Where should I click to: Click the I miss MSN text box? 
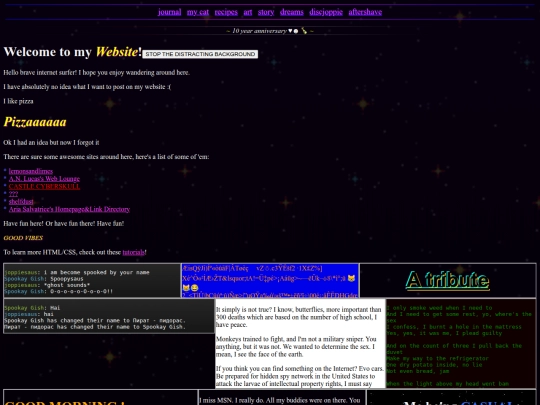coord(282,397)
